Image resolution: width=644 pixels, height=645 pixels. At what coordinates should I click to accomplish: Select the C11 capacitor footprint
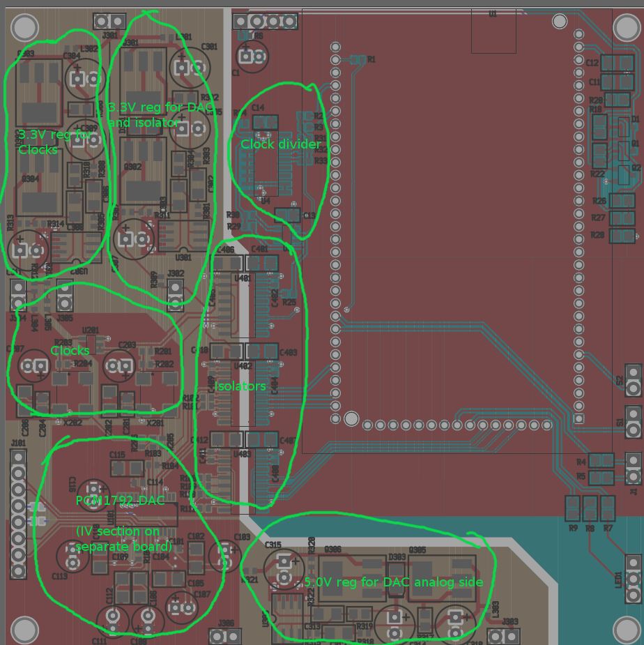(618, 82)
